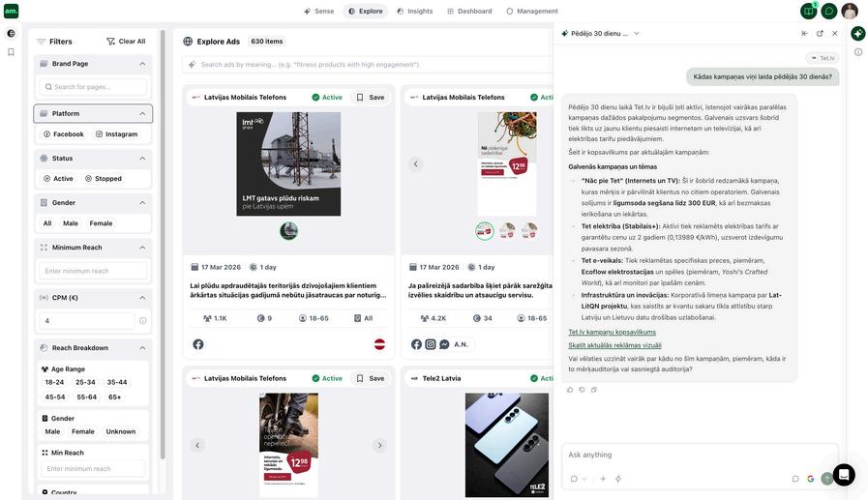This screenshot has width=868, height=500.
Task: Click the am. logo in the top-left corner
Action: click(x=11, y=11)
